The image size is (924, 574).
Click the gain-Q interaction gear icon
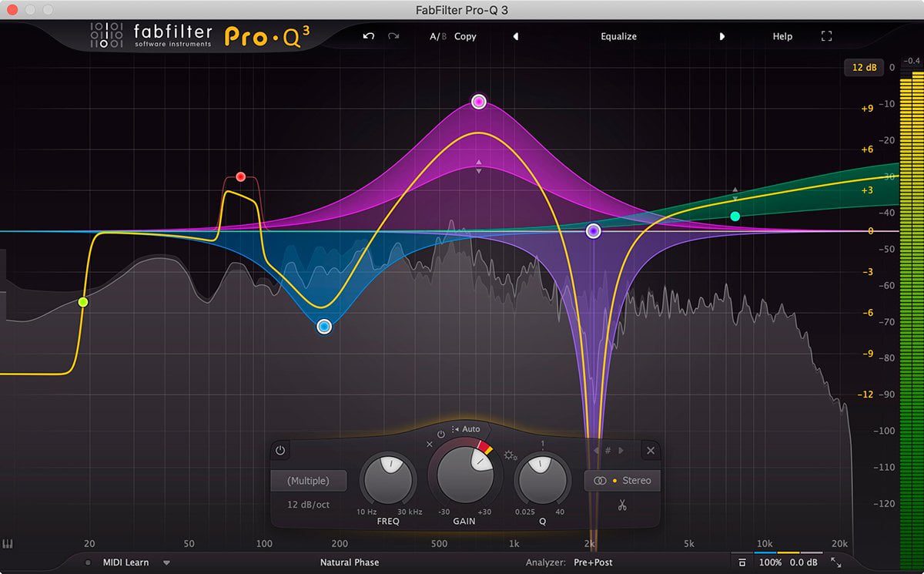coord(510,455)
